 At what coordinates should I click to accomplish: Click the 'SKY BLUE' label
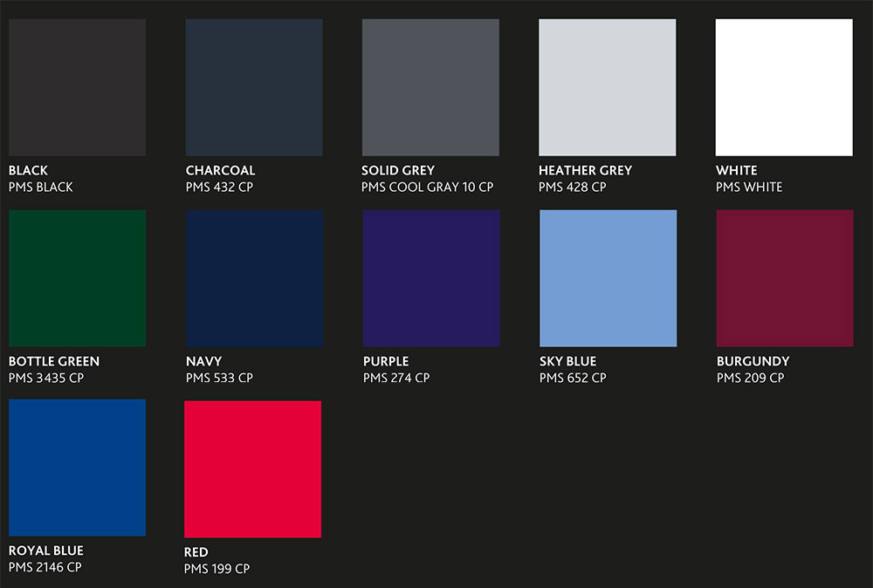568,361
